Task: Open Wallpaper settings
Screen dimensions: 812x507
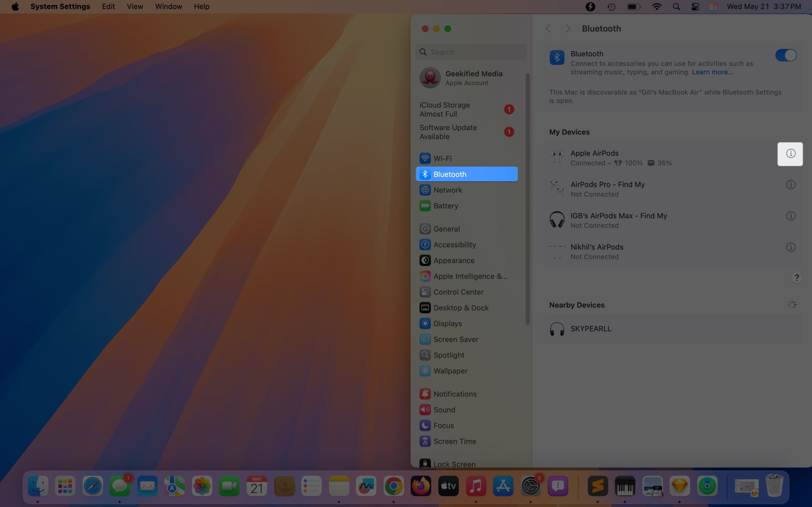Action: pyautogui.click(x=450, y=371)
